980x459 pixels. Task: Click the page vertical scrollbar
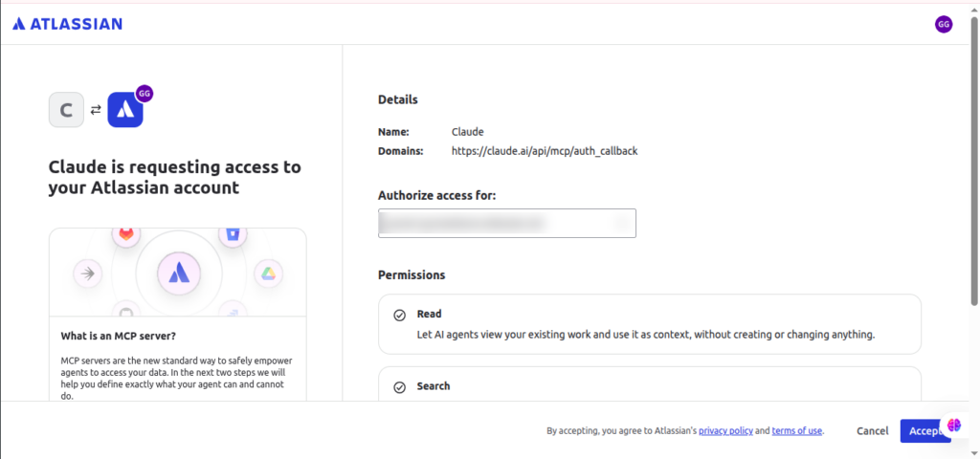point(974,163)
